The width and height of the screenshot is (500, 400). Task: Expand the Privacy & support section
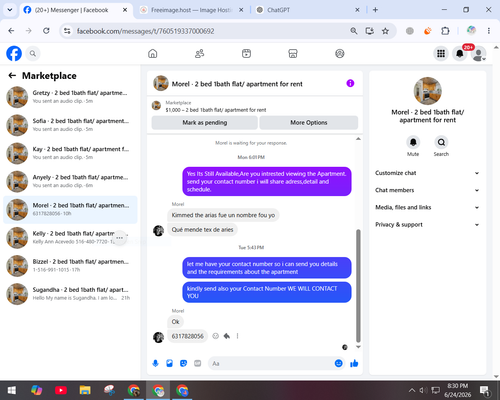pos(427,225)
